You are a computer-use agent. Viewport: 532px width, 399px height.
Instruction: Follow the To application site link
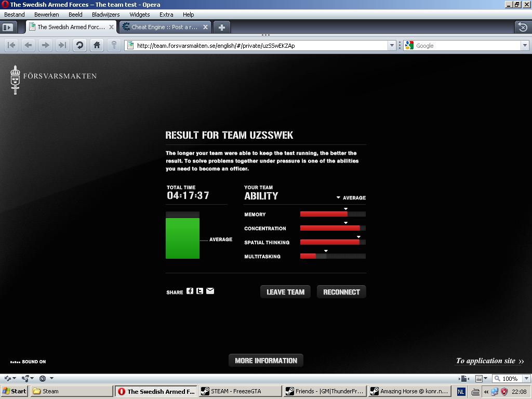tap(490, 361)
